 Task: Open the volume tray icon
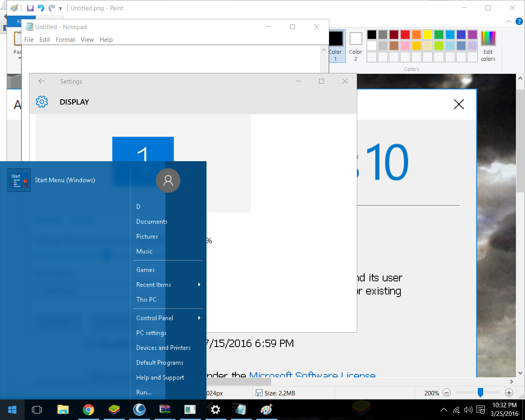click(x=468, y=410)
